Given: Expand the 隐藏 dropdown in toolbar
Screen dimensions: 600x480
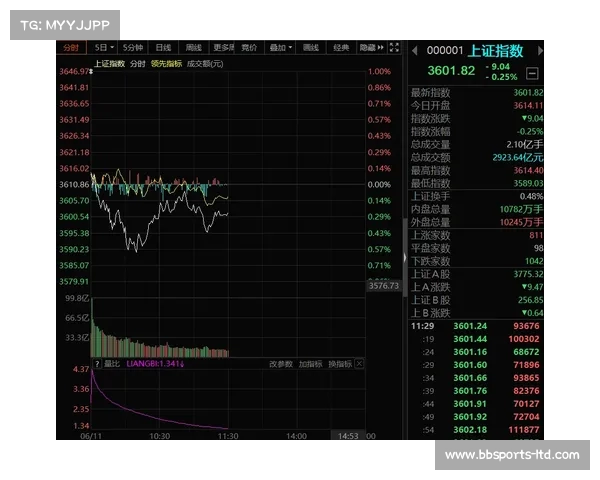Looking at the screenshot, I should point(371,47).
